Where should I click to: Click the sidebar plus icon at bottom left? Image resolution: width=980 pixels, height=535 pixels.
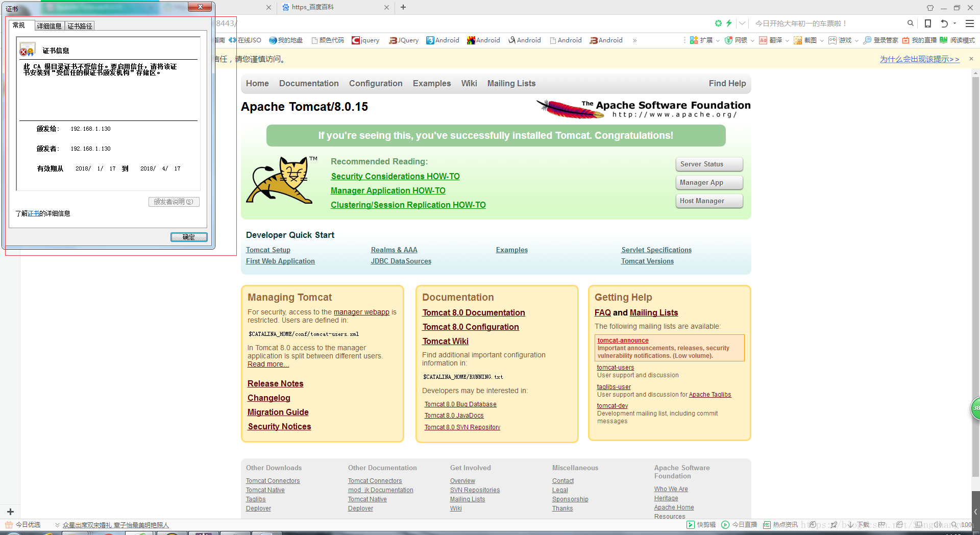click(10, 512)
